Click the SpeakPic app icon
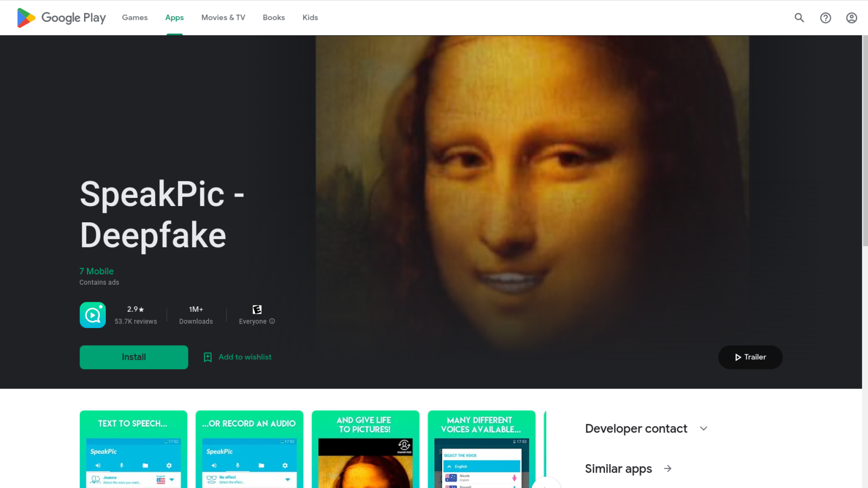This screenshot has height=488, width=868. coord(93,315)
